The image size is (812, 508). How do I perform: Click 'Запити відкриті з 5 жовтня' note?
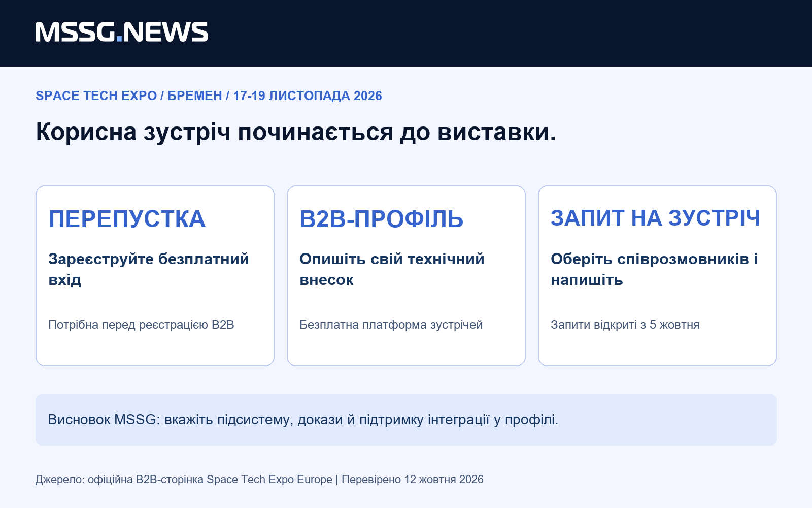(x=625, y=325)
